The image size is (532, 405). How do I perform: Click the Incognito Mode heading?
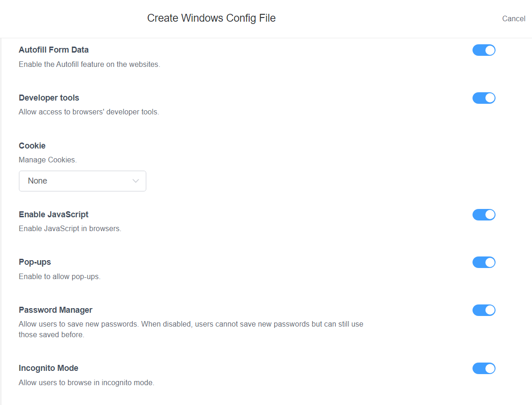(x=48, y=368)
